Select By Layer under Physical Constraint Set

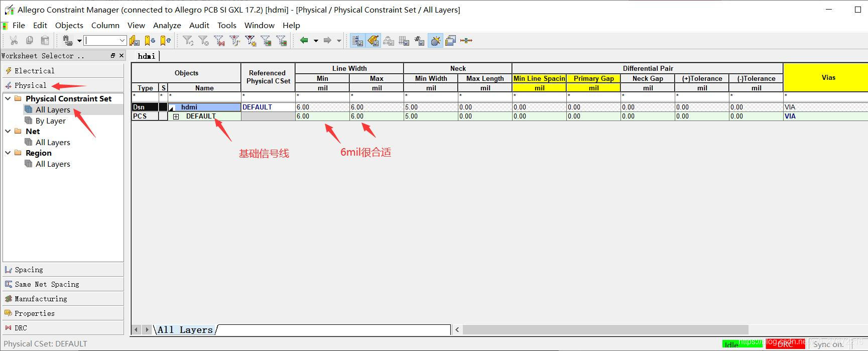[50, 121]
